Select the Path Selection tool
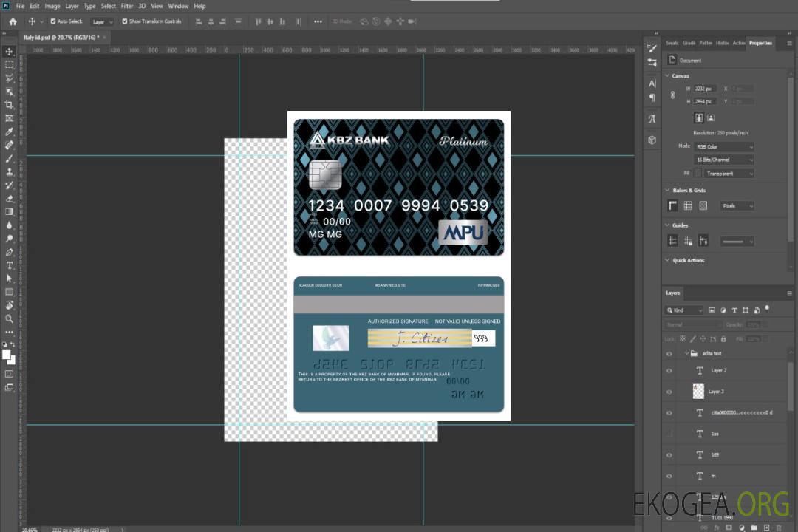 click(x=9, y=279)
